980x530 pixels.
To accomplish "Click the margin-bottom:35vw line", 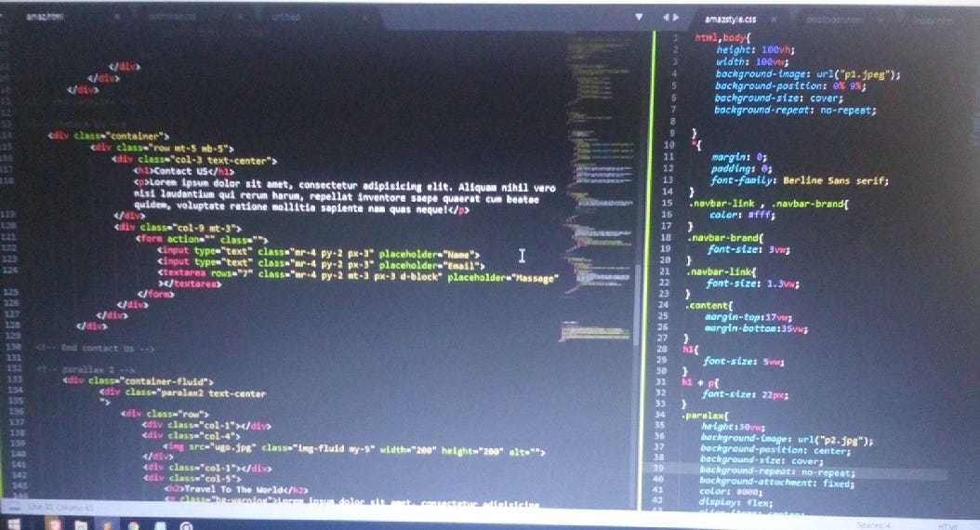I will click(756, 328).
